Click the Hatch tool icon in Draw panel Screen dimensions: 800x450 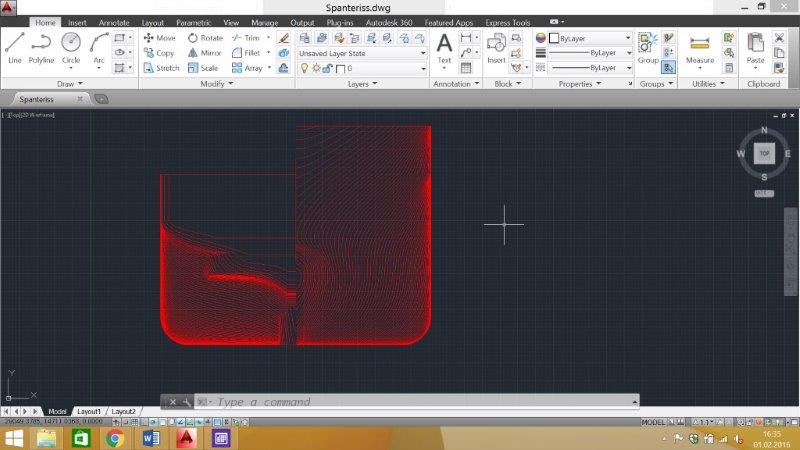tap(119, 68)
